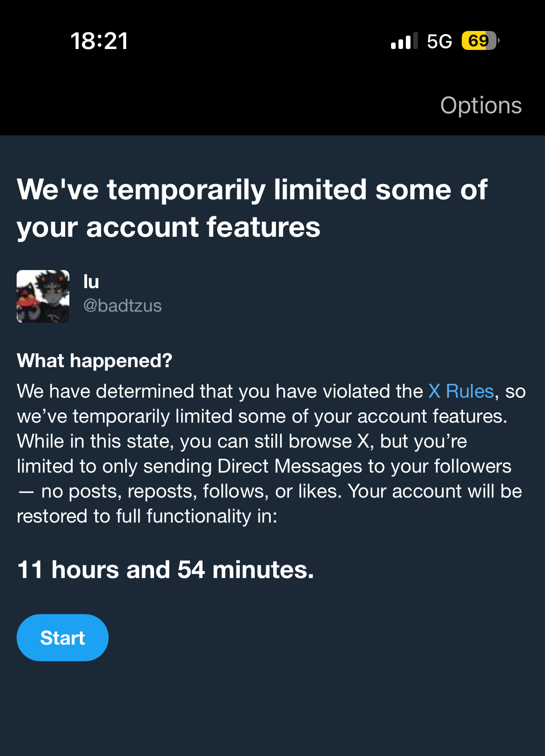
Task: Click the "What happened?" heading
Action: click(94, 361)
